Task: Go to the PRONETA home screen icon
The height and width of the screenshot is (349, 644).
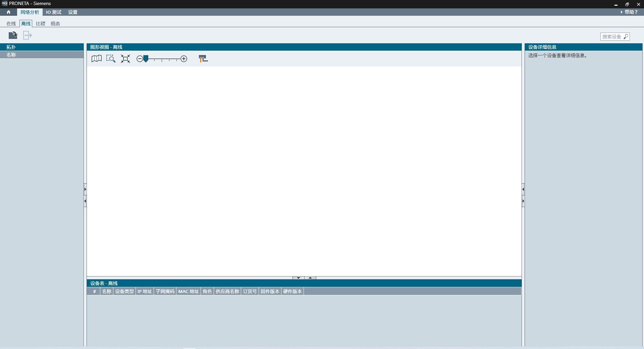Action: coord(8,12)
